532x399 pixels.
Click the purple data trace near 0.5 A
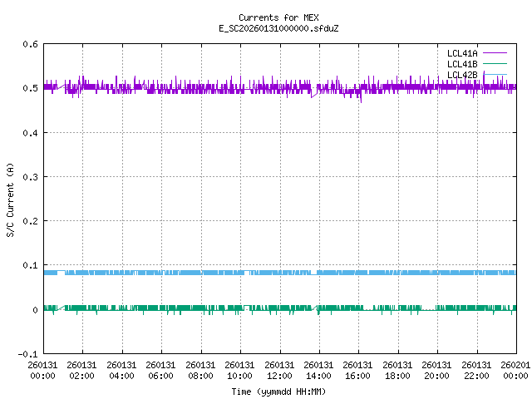click(x=208, y=86)
